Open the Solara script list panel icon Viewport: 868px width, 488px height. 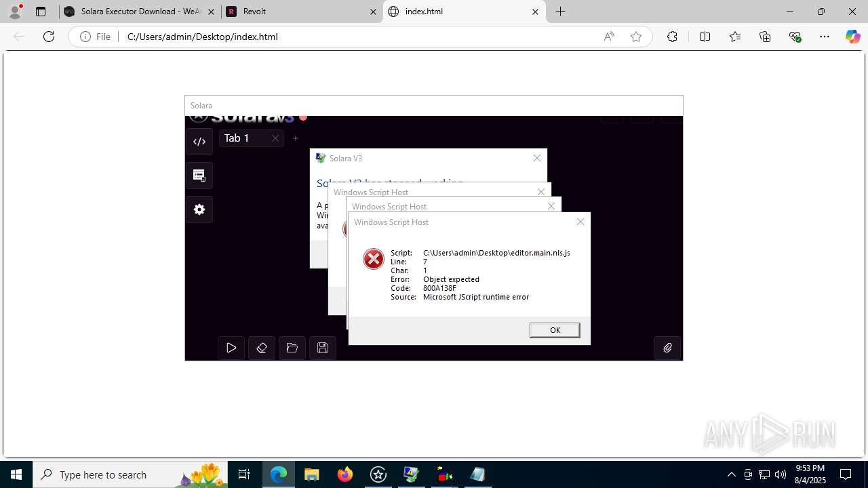(x=199, y=176)
